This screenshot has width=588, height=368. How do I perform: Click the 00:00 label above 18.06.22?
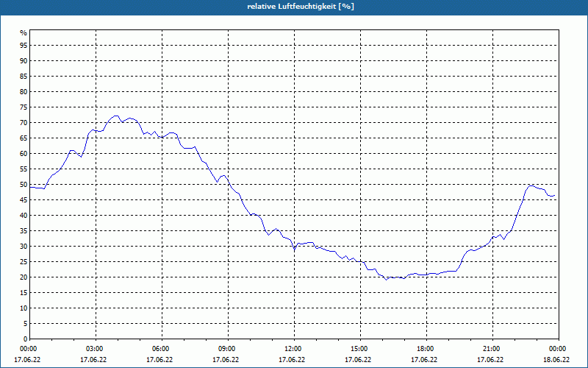[x=557, y=349]
